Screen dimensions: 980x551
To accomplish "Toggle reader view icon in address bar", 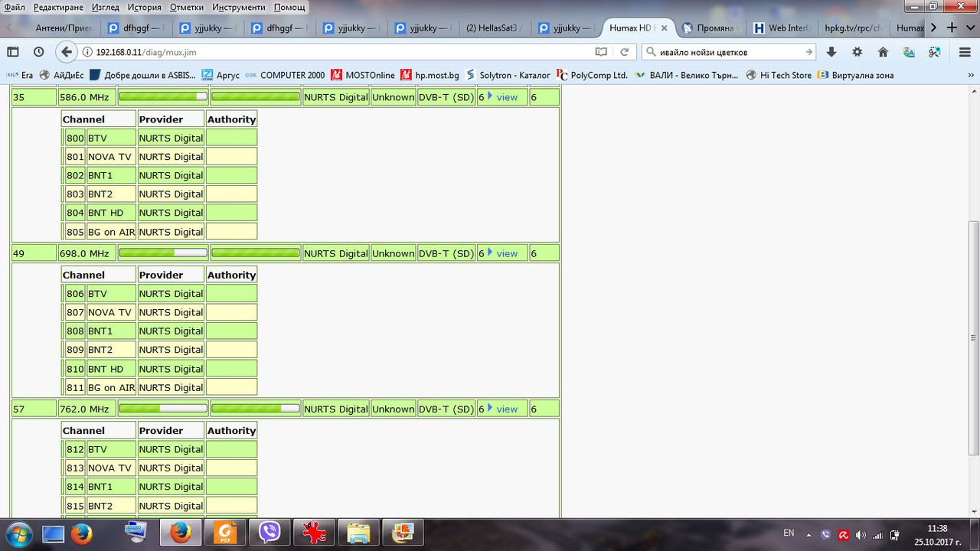I will tap(602, 52).
